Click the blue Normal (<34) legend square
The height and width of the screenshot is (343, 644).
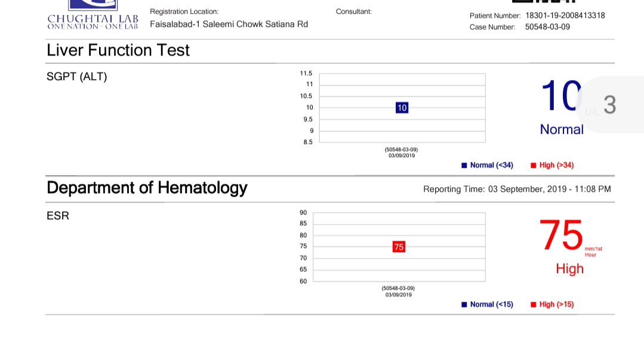[464, 166]
